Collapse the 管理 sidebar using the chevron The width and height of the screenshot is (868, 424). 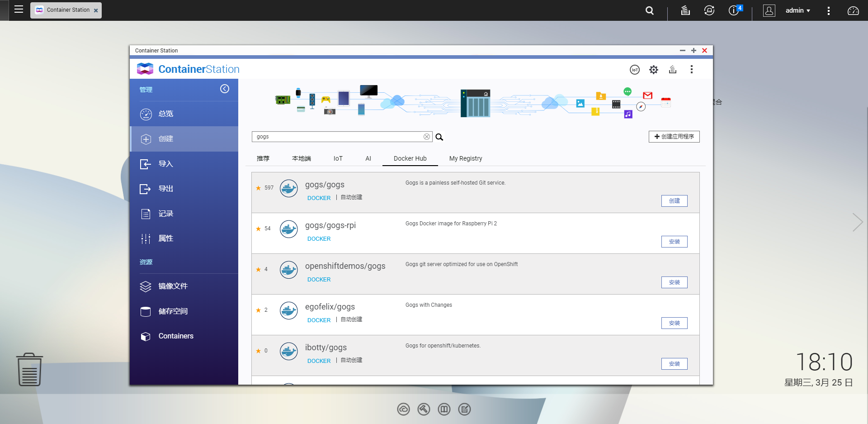tap(225, 89)
